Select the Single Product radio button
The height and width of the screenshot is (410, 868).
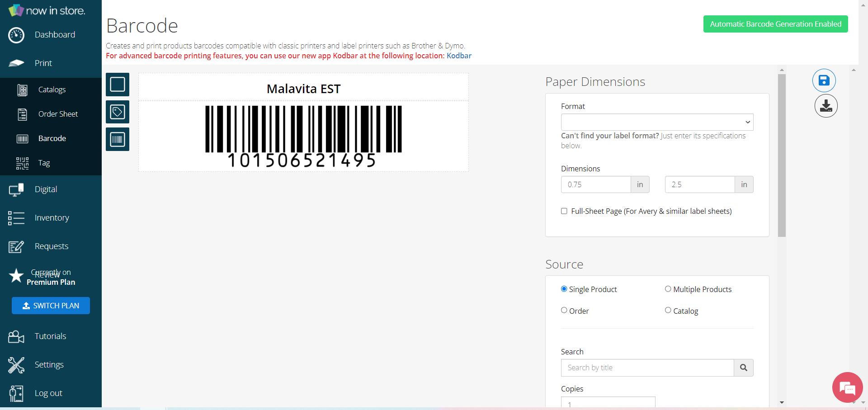click(x=564, y=289)
